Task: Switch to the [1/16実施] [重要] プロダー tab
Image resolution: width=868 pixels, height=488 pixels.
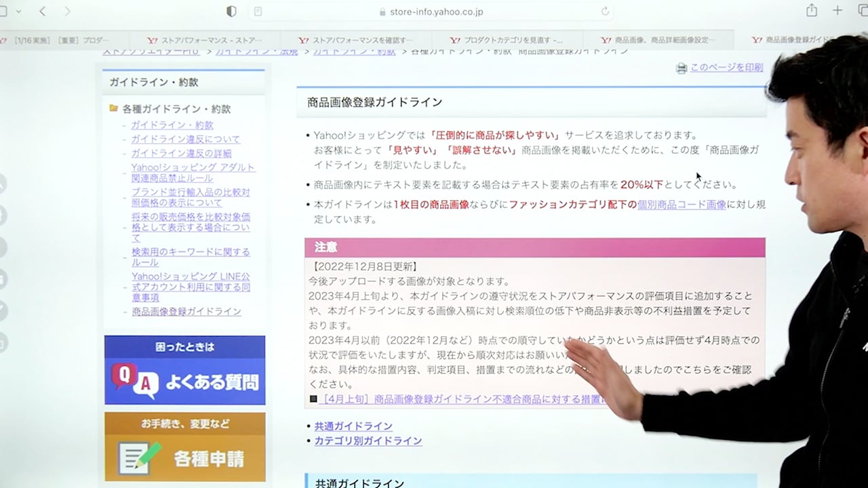Action: tap(61, 40)
